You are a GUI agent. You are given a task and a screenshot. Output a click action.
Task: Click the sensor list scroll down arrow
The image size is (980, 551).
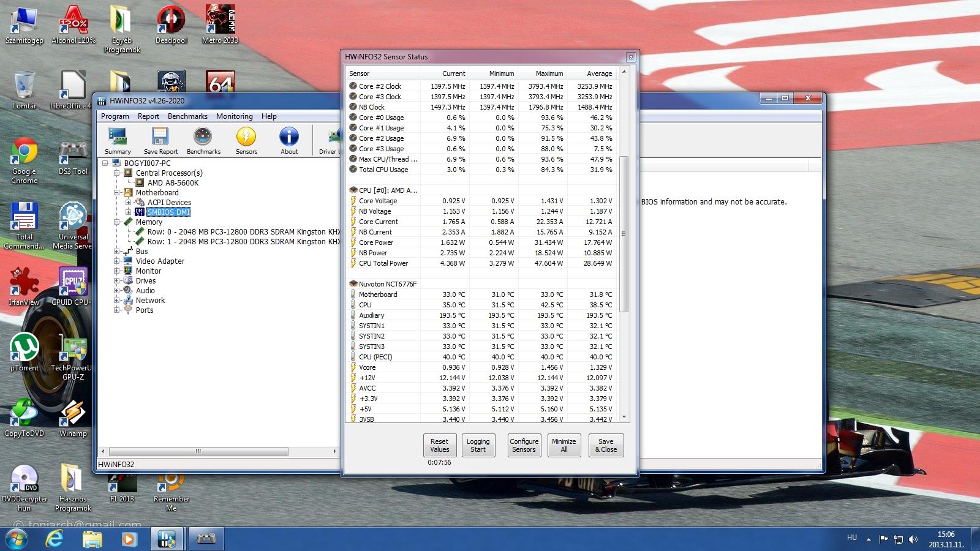coord(624,417)
